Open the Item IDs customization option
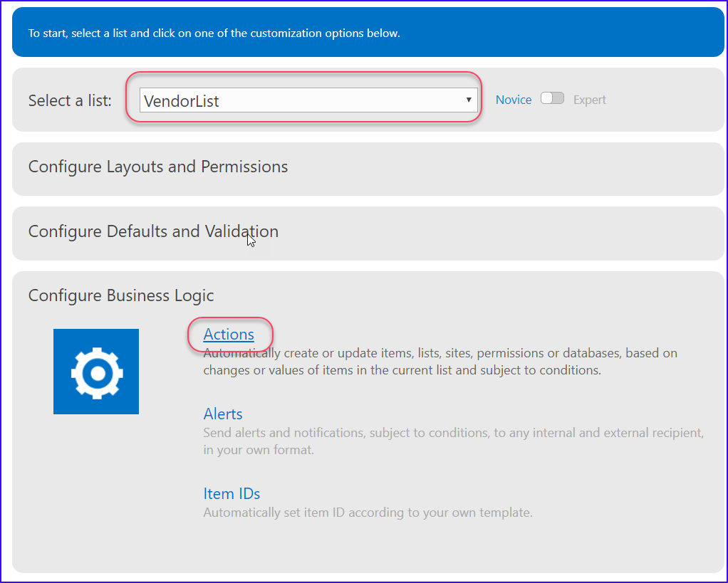This screenshot has height=583, width=728. tap(232, 493)
